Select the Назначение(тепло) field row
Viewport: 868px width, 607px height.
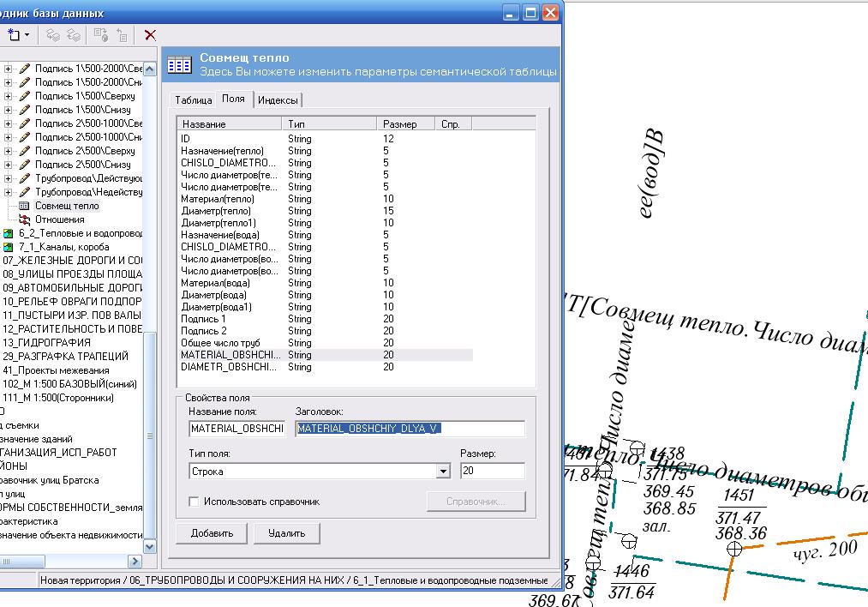click(x=326, y=151)
